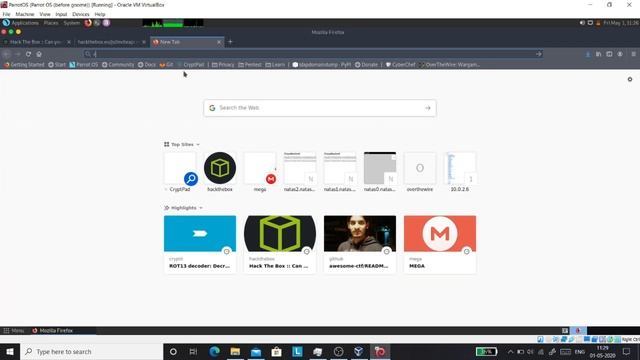Click the network icon in Parrot panel
The height and width of the screenshot is (360, 640).
pyautogui.click(x=590, y=23)
